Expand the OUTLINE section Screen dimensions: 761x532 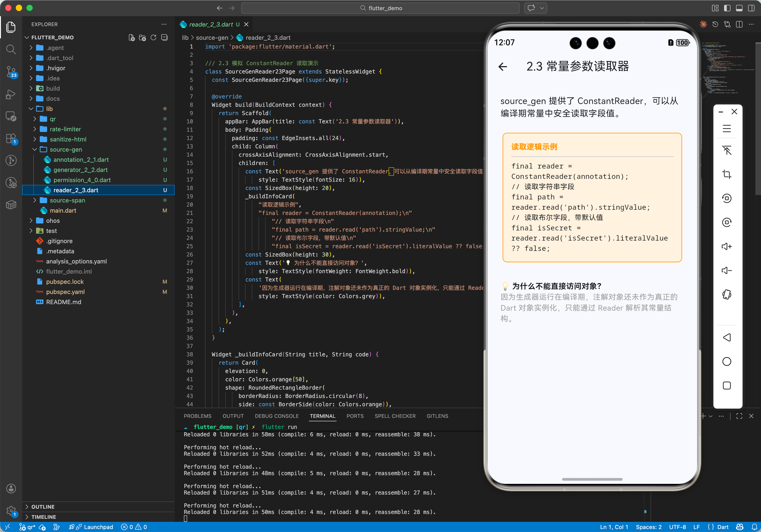click(43, 507)
